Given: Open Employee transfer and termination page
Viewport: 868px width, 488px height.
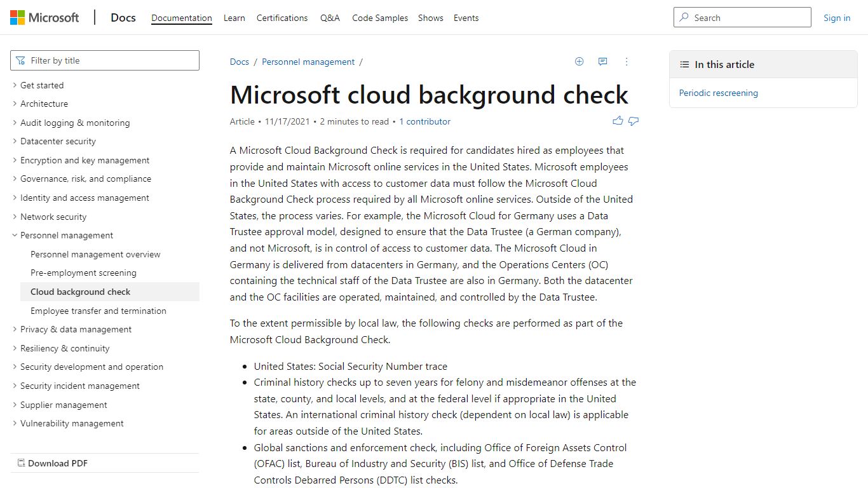Looking at the screenshot, I should tap(98, 311).
